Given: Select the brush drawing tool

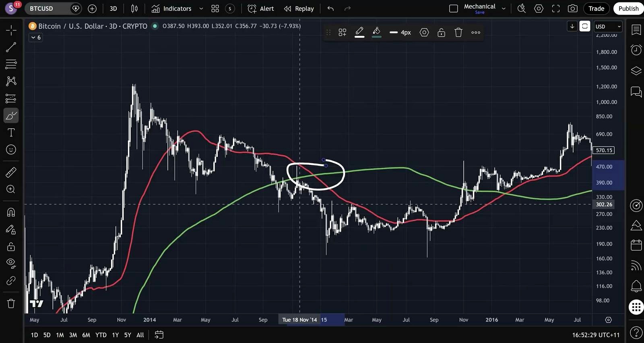Looking at the screenshot, I should tap(11, 116).
